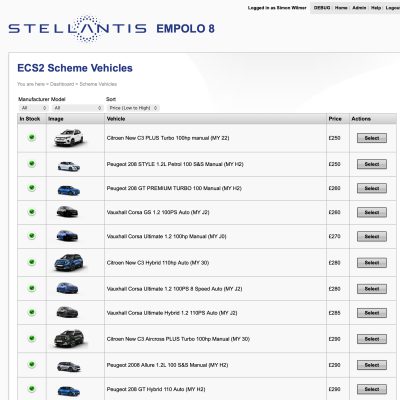The image size is (400, 400).
Task: Select the Peugeot 208 GT PREMIUM TURBO
Action: [372, 188]
